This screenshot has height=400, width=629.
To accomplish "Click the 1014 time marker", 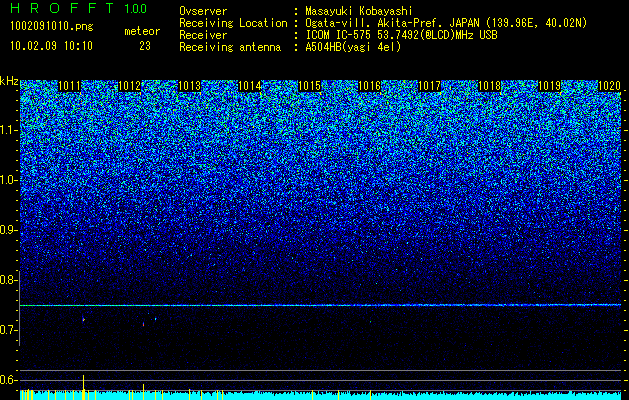I will pyautogui.click(x=250, y=86).
